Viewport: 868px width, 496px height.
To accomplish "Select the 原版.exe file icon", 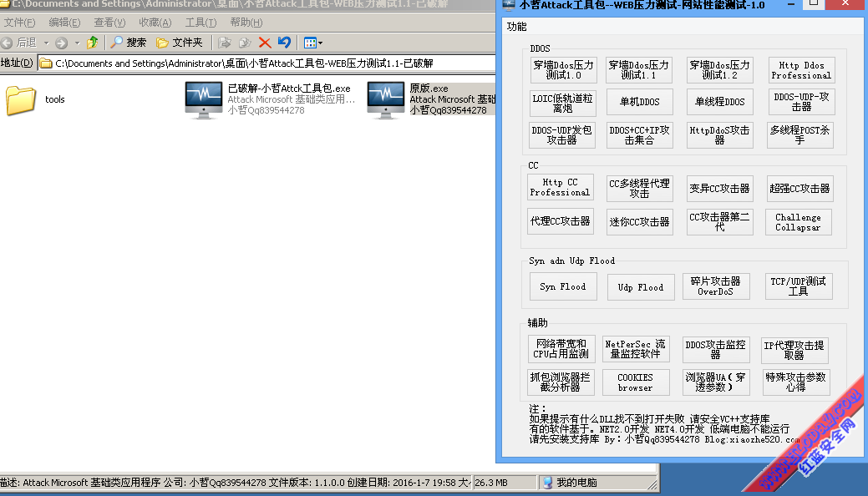I will pos(386,99).
